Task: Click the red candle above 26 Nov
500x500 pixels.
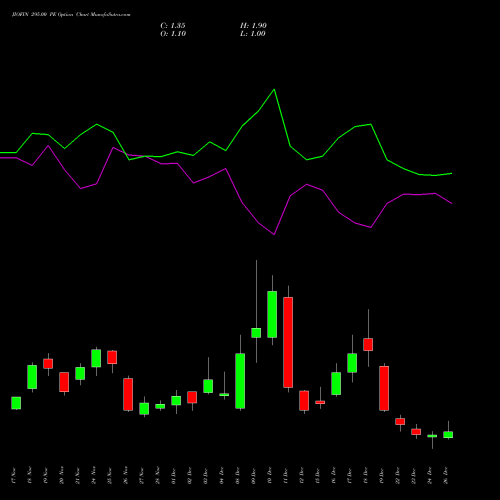Action: tap(128, 394)
